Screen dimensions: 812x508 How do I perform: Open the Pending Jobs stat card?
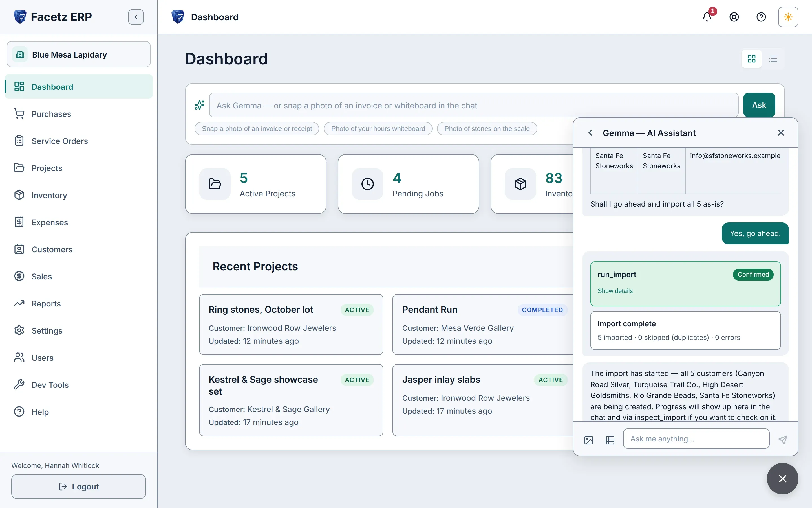pyautogui.click(x=408, y=184)
